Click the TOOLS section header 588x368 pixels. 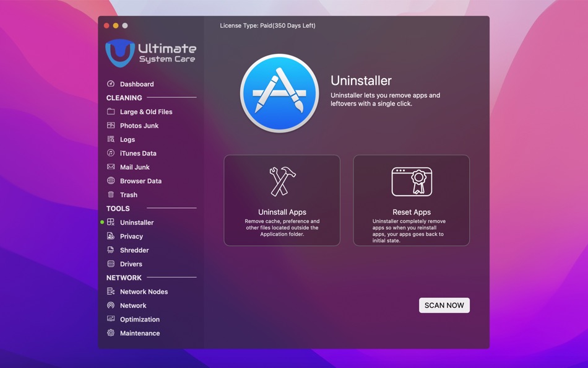point(118,209)
